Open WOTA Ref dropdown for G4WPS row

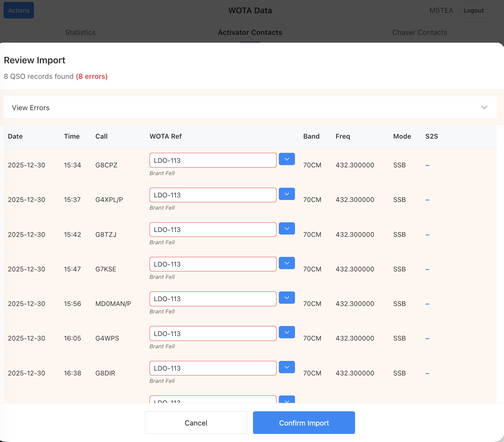pyautogui.click(x=287, y=332)
